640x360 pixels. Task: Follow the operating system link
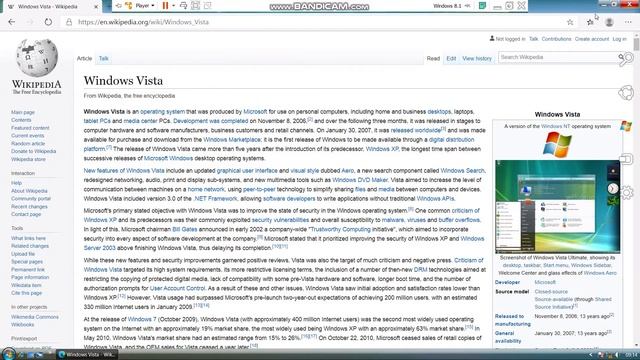pos(162,111)
